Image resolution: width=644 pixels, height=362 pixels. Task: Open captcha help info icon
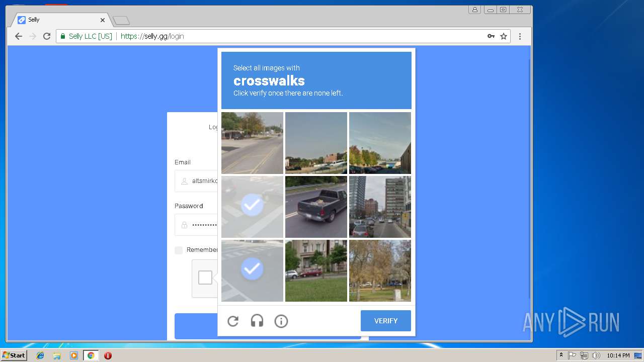[281, 321]
